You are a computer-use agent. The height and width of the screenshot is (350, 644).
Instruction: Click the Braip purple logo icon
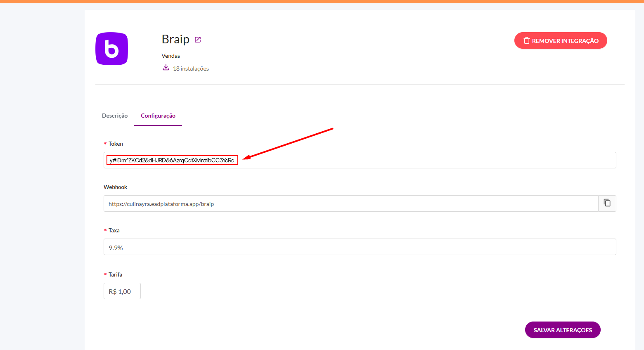pos(111,49)
